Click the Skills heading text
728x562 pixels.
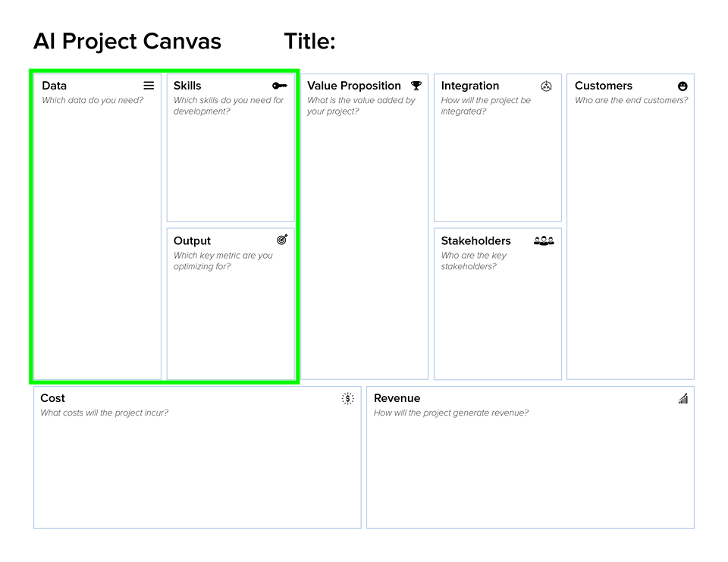click(x=187, y=86)
